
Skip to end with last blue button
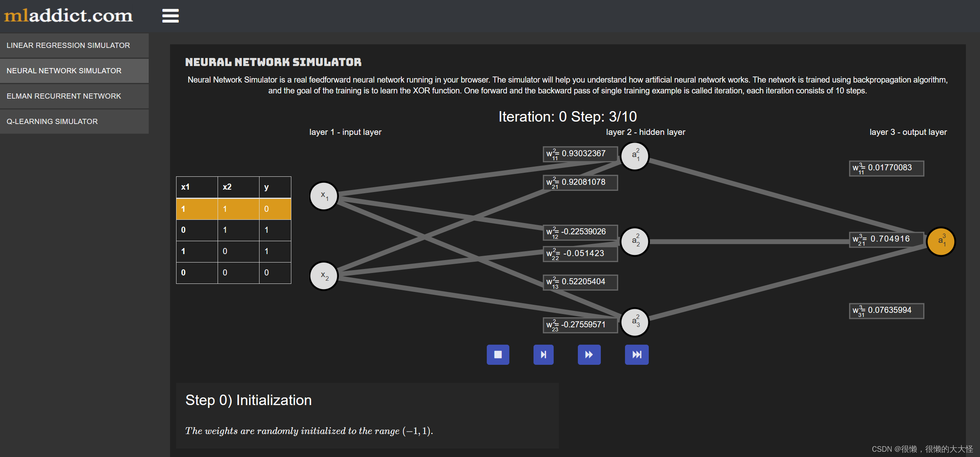[636, 355]
